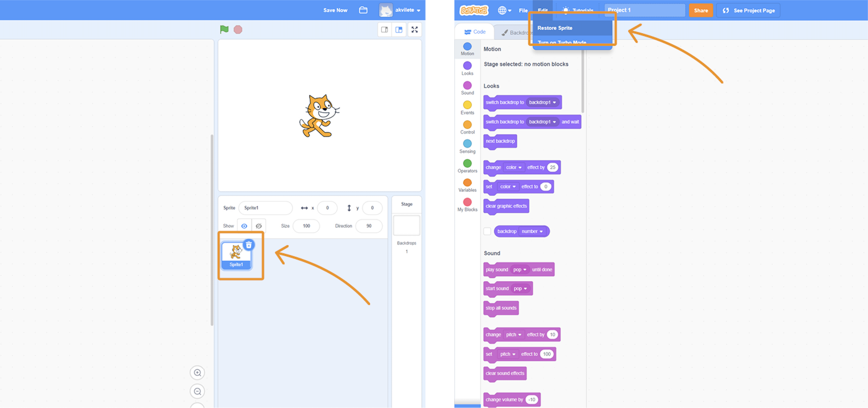The height and width of the screenshot is (408, 868).
Task: Open the My Stuff folder icon
Action: click(363, 10)
